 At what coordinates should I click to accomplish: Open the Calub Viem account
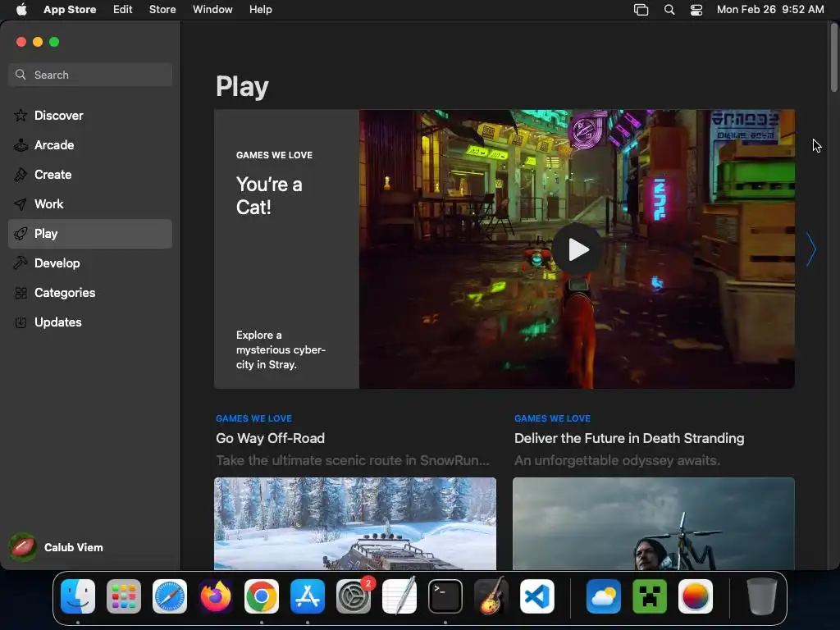[x=57, y=547]
